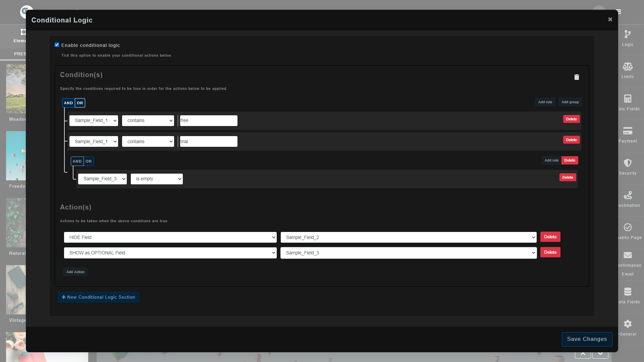Click the text input containing 'trial'

(x=209, y=141)
